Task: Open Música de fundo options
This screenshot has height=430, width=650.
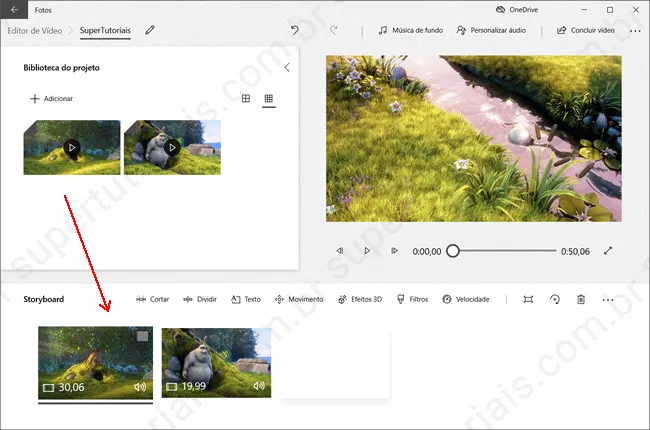Action: (x=411, y=30)
